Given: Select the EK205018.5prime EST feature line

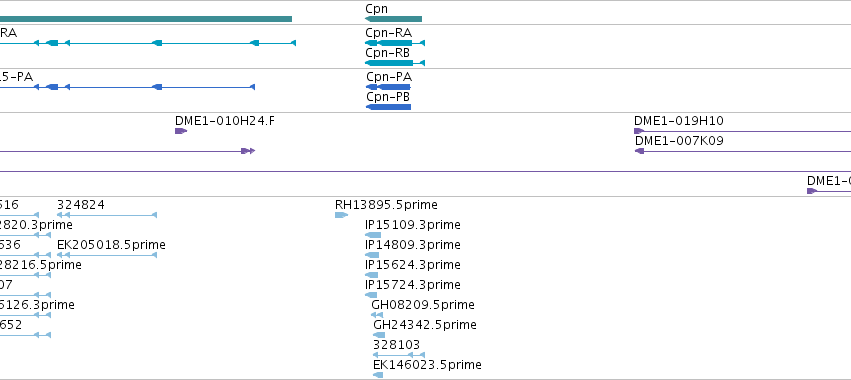Looking at the screenshot, I should 107,255.
